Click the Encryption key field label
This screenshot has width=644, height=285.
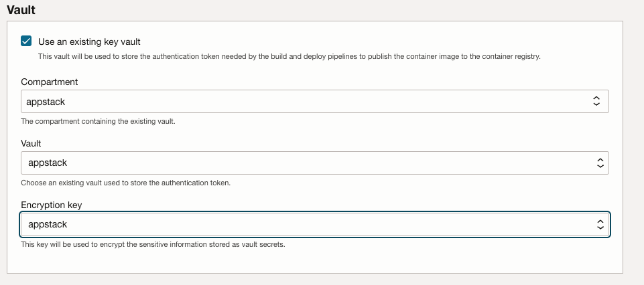[52, 205]
